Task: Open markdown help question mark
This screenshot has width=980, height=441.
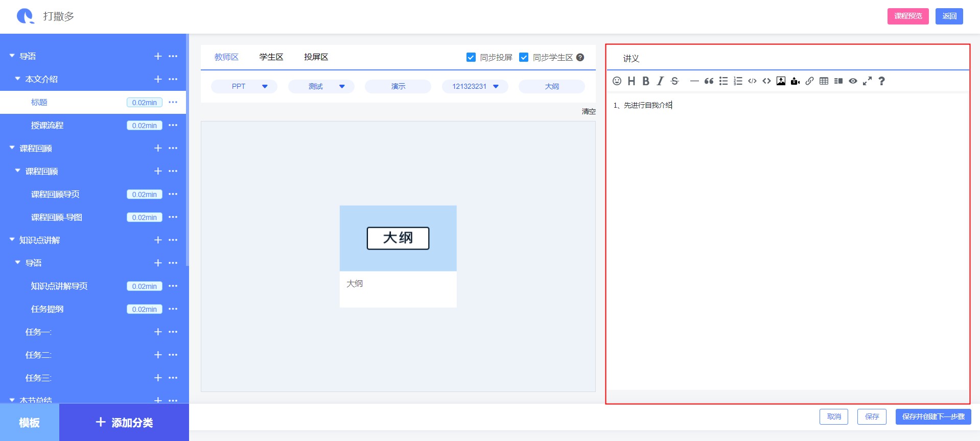Action: click(x=881, y=81)
